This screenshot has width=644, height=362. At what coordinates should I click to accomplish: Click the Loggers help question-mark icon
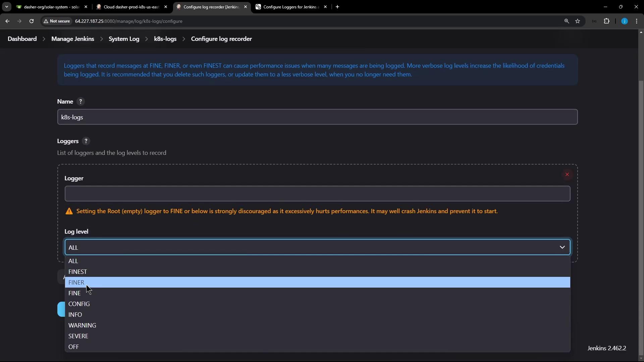coord(86,141)
